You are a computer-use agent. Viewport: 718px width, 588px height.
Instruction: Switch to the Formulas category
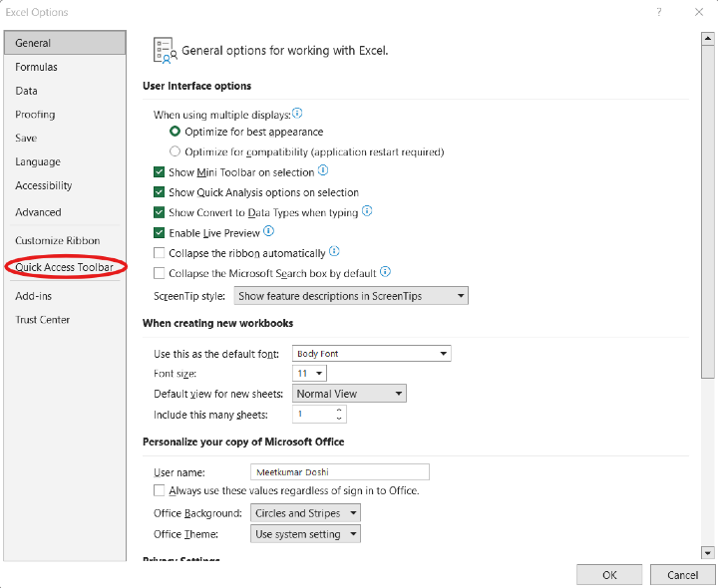coord(37,67)
